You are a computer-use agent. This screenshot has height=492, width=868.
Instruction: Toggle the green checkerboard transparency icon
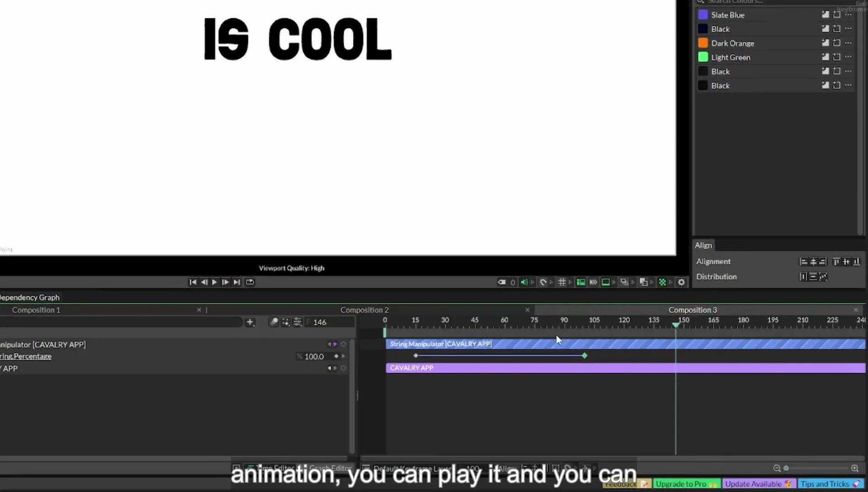pyautogui.click(x=663, y=282)
